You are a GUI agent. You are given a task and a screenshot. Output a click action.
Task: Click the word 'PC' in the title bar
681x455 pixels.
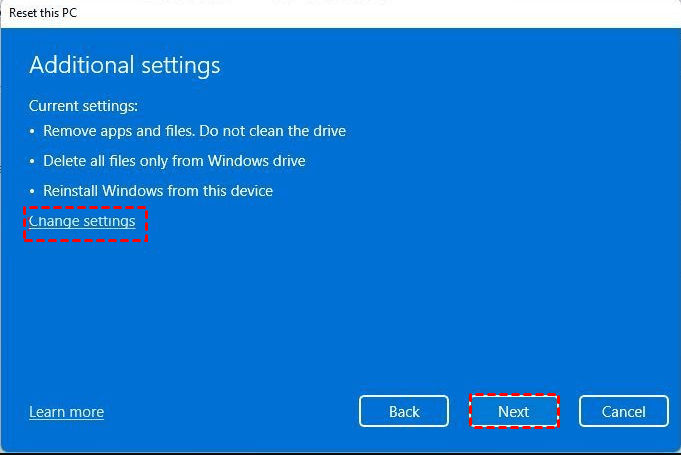coord(68,13)
